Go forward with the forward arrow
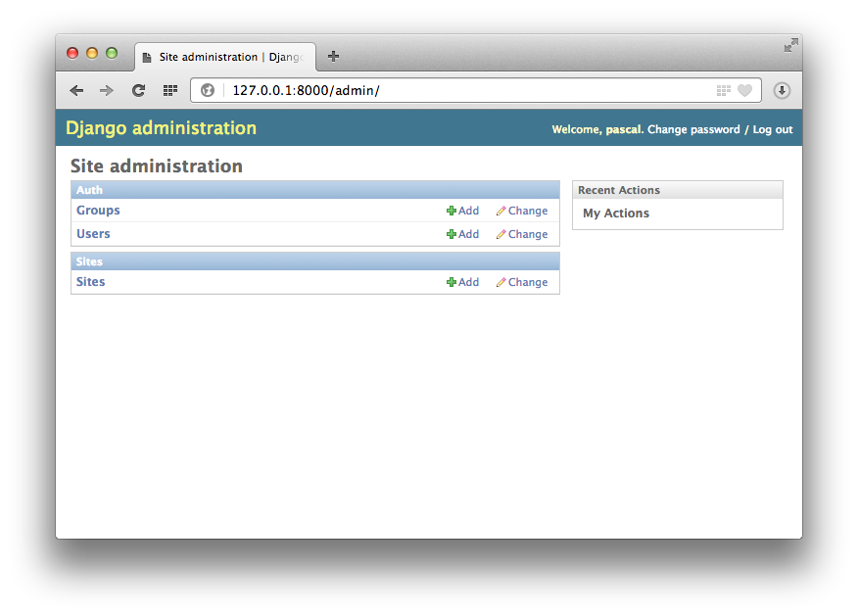This screenshot has width=858, height=616. click(107, 90)
